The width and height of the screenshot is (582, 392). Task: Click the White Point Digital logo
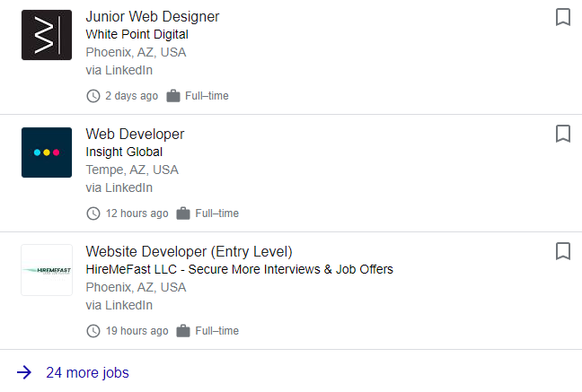point(47,35)
